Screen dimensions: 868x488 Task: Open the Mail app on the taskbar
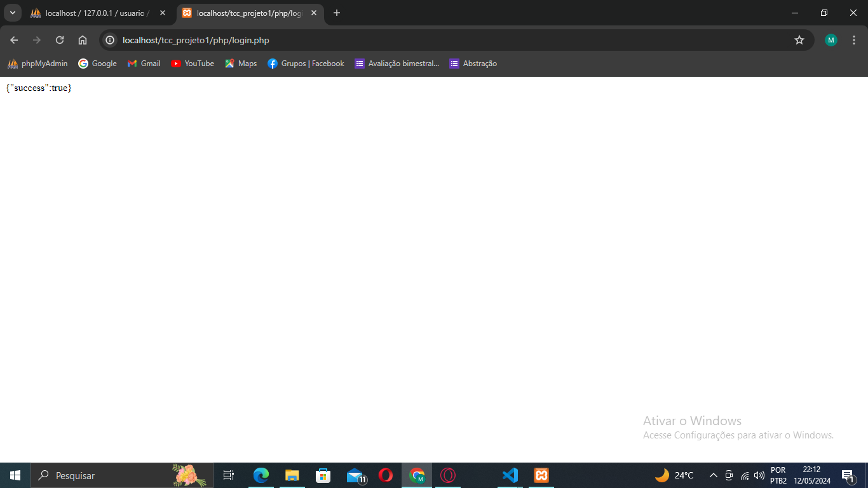coord(356,475)
